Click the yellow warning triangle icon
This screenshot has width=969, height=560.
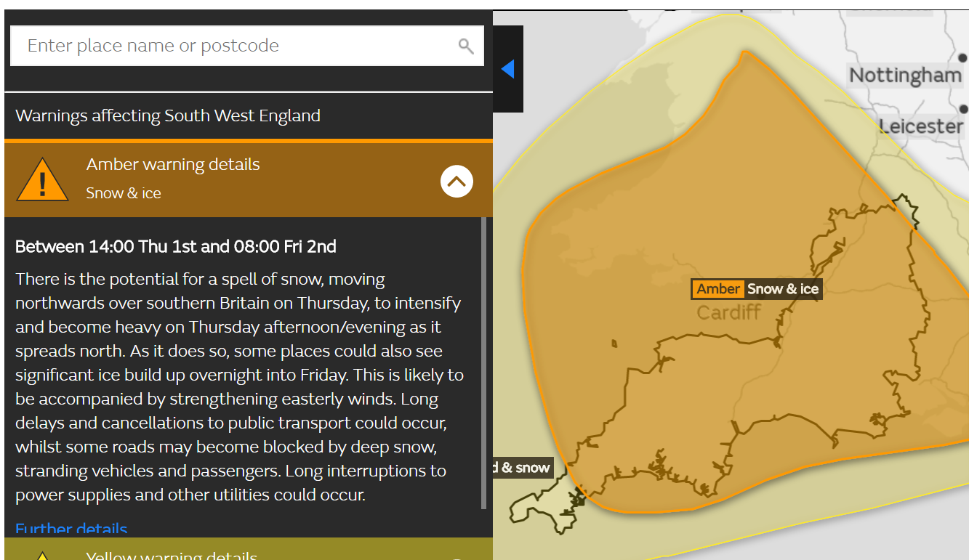[42, 556]
